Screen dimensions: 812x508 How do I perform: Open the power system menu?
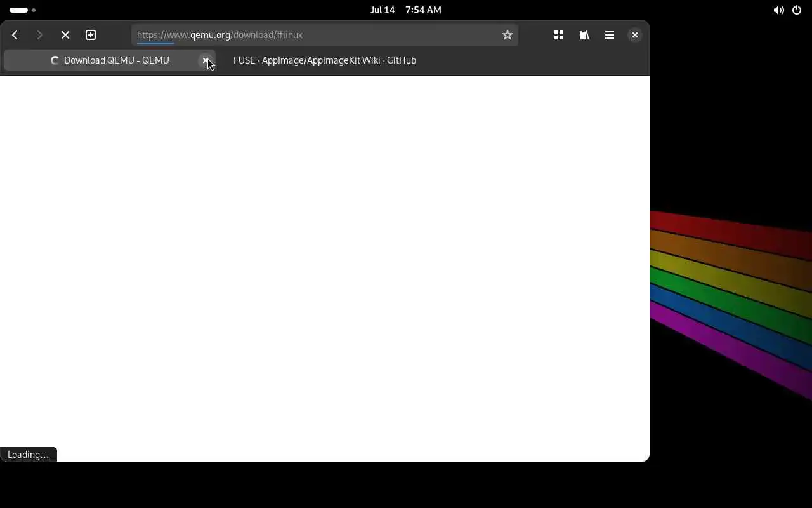pos(797,10)
